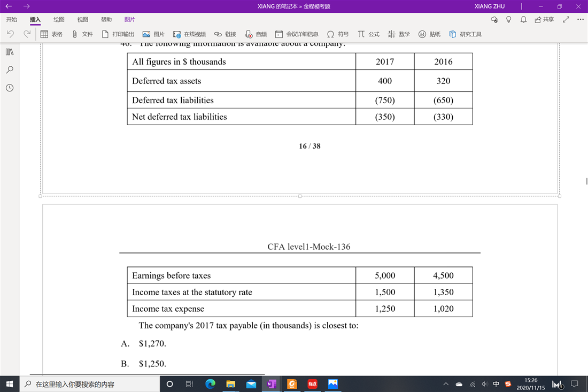Open 研究工具 researcher tool

coord(465,34)
